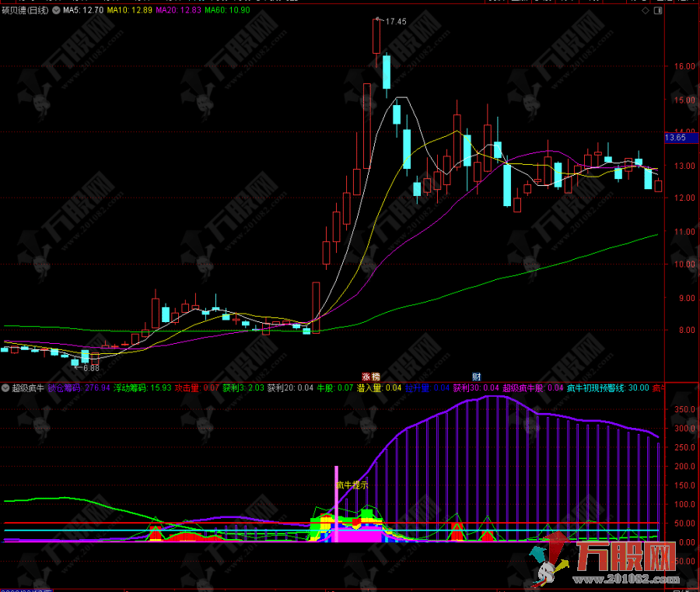Screen dimensions: 700x592
Task: Open the dropdown next to 硕贝德(日线)
Action: point(56,10)
